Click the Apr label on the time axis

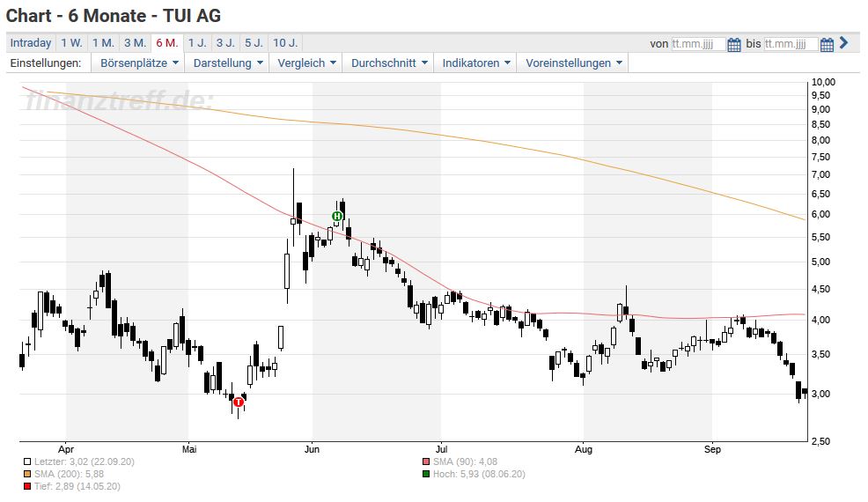pyautogui.click(x=65, y=449)
